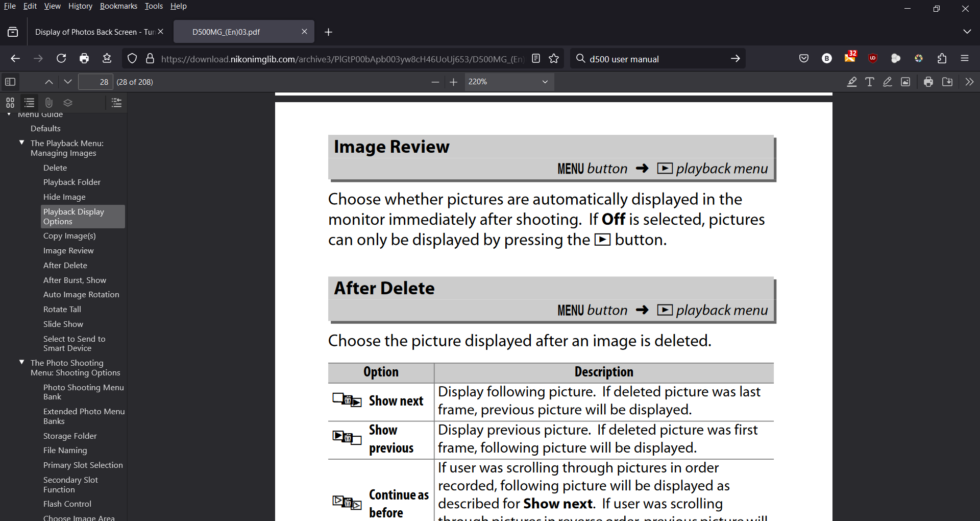Image resolution: width=980 pixels, height=521 pixels.
Task: Bookmark this page with the star icon
Action: coord(554,59)
